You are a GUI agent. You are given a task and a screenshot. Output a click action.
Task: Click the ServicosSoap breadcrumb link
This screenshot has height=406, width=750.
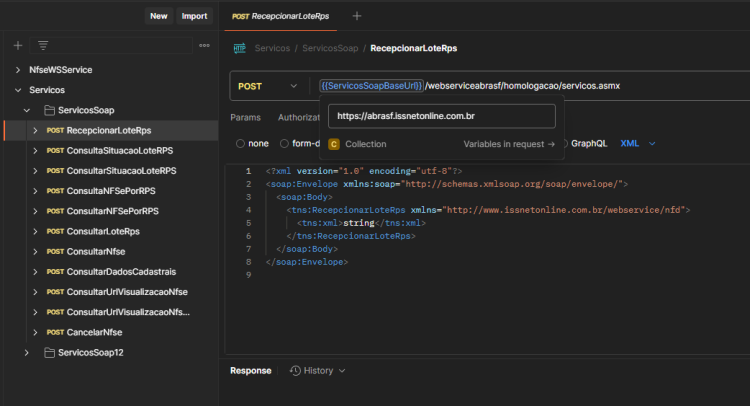click(x=330, y=48)
